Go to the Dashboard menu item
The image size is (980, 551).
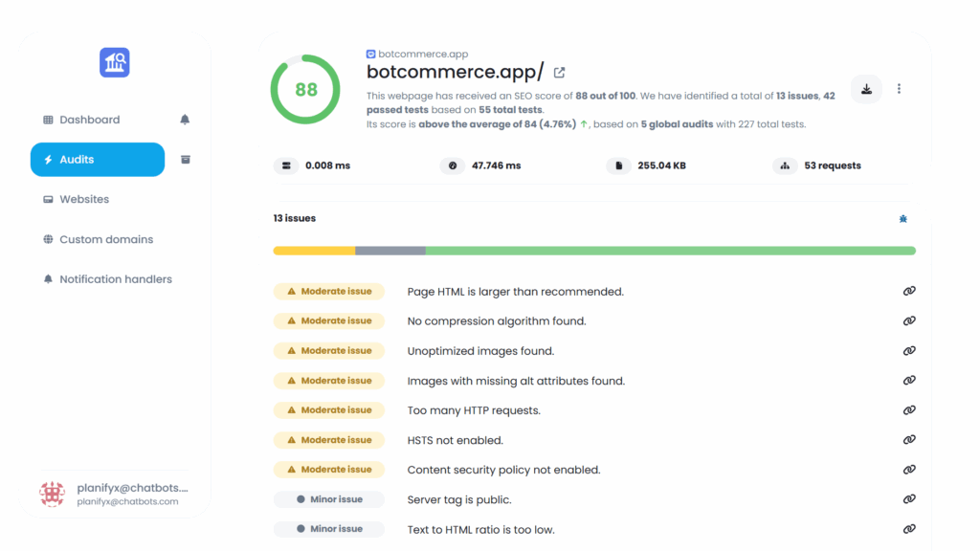(89, 120)
